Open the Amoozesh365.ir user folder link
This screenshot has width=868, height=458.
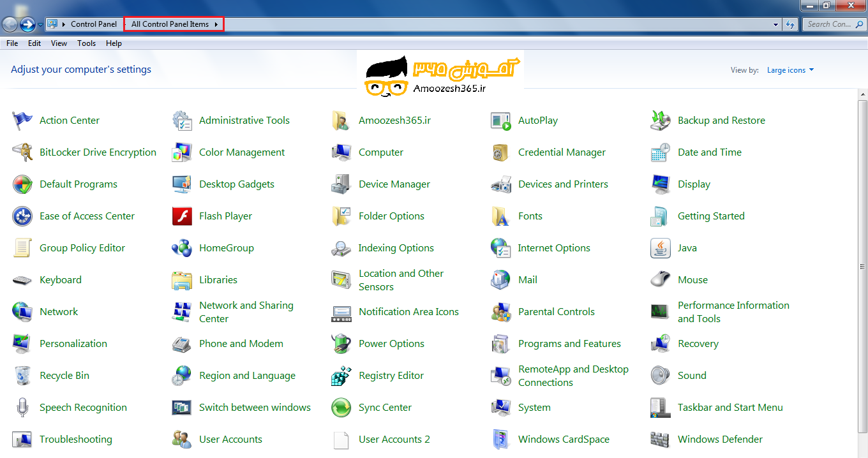[x=394, y=121]
